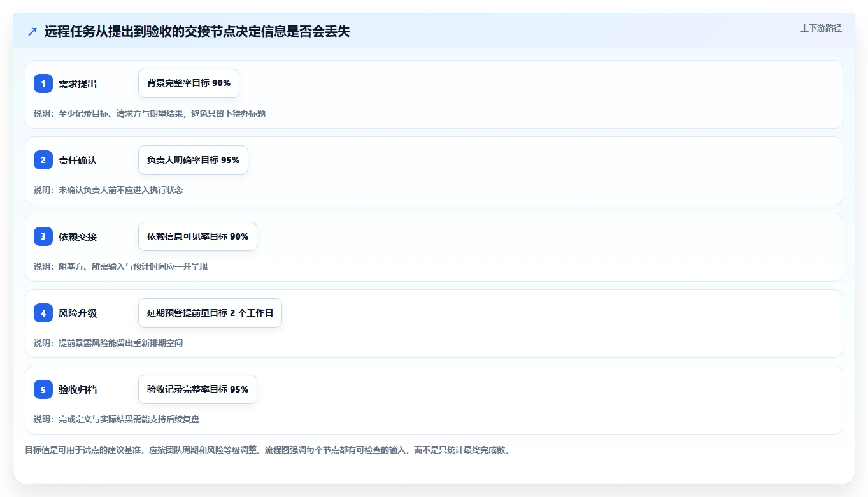Click the note about 至少记录目标、请求方与期望结果
868x497 pixels.
pyautogui.click(x=150, y=113)
